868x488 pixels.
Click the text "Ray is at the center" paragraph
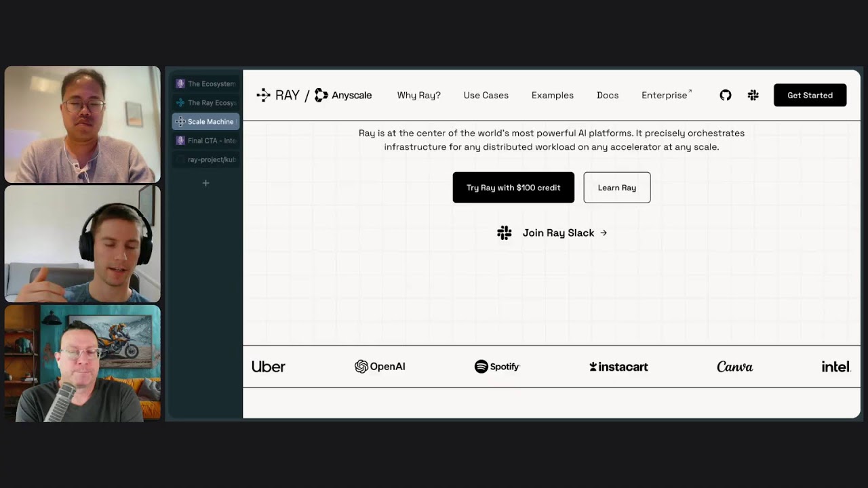click(551, 140)
